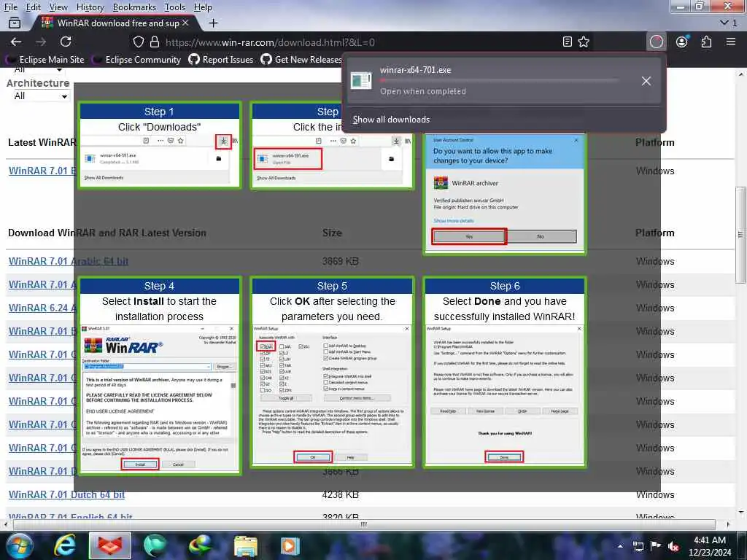The height and width of the screenshot is (560, 747).
Task: Open the History menu
Action: click(90, 7)
